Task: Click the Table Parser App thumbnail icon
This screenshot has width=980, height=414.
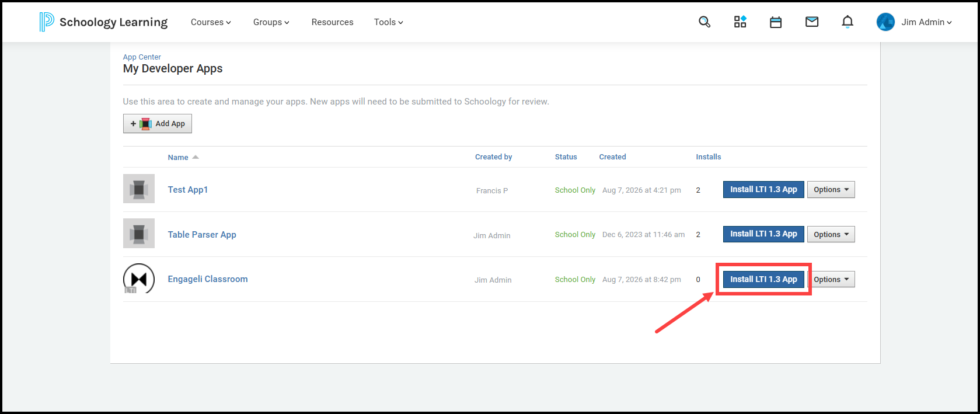Action: pos(139,234)
